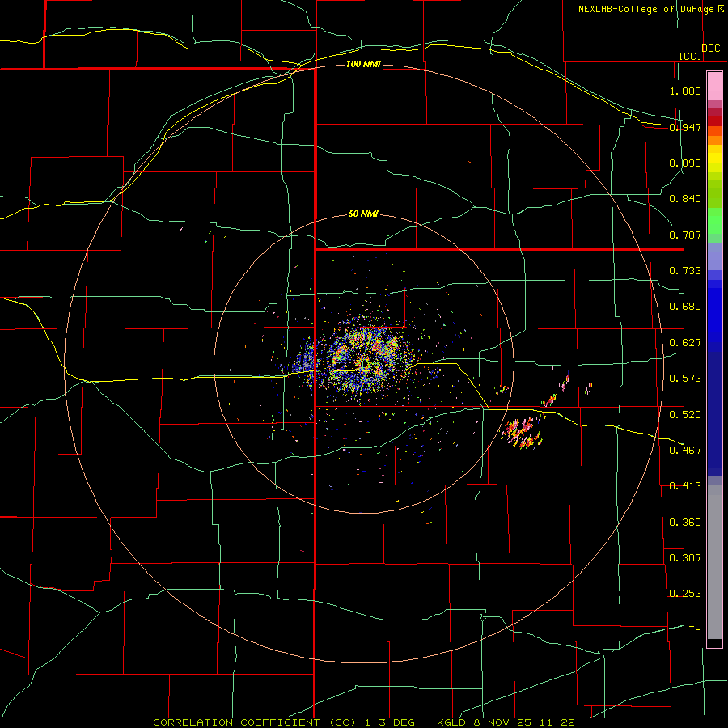Viewport: 728px width, 728px height.
Task: Select the 0.733 scale value
Action: click(685, 271)
